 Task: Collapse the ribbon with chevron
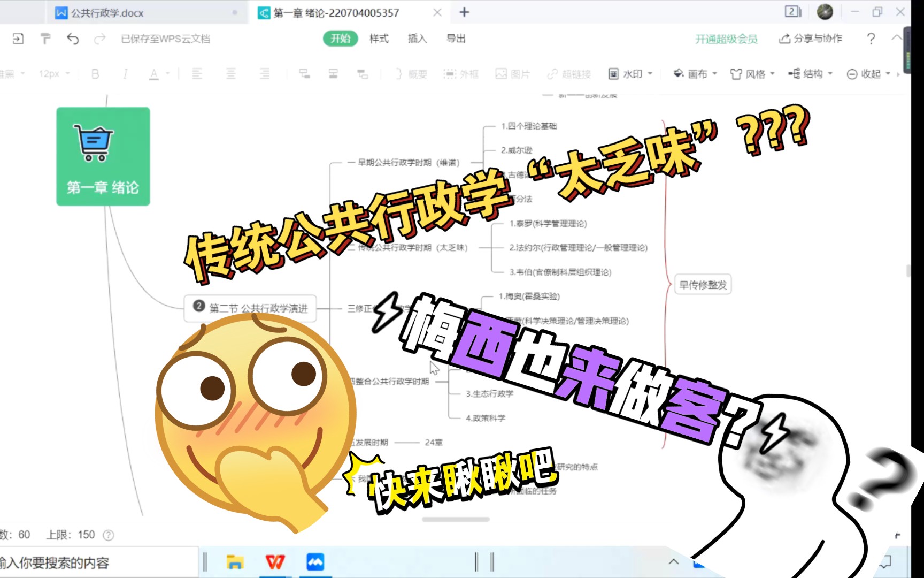click(x=897, y=37)
